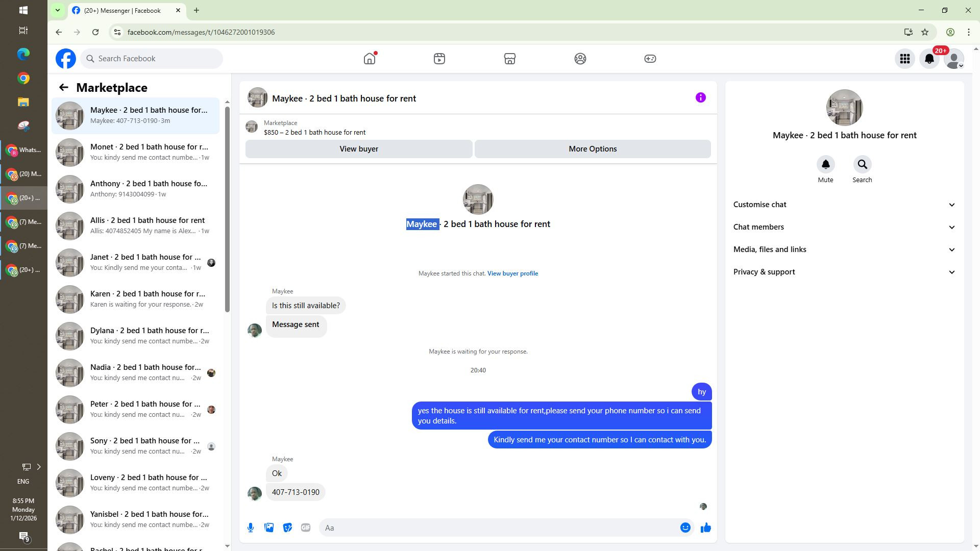
Task: Click the voice clip microphone icon
Action: (x=251, y=528)
